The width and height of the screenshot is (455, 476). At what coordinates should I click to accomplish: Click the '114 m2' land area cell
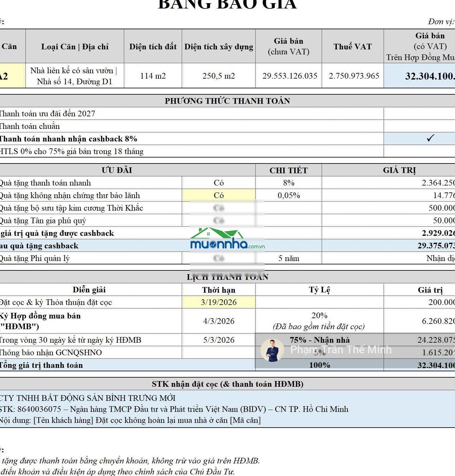point(153,76)
